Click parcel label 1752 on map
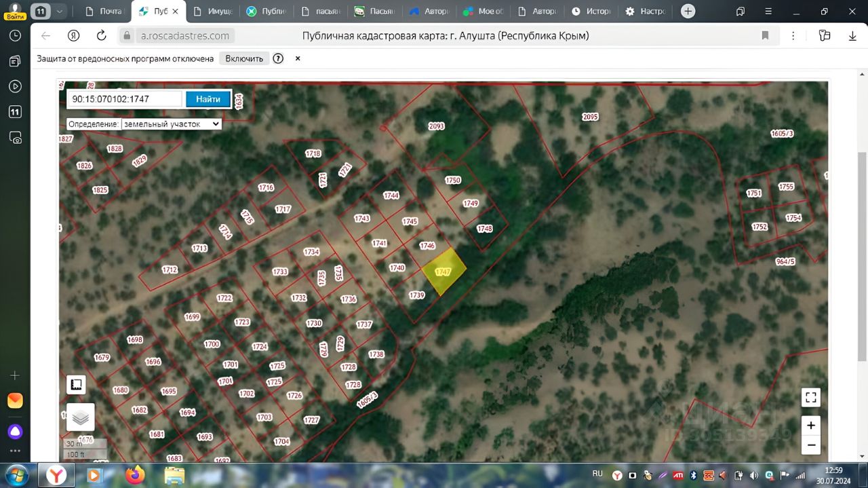The image size is (868, 488). point(759,227)
